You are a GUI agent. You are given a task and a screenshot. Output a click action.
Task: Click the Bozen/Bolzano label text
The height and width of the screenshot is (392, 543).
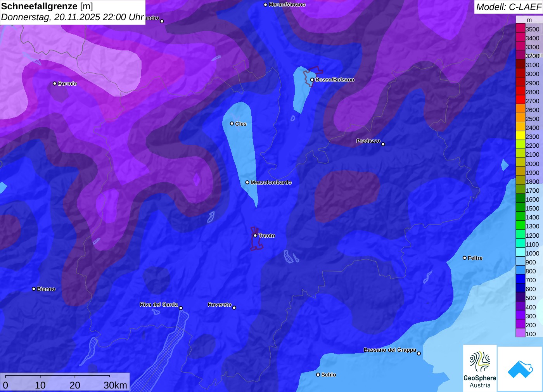(335, 79)
